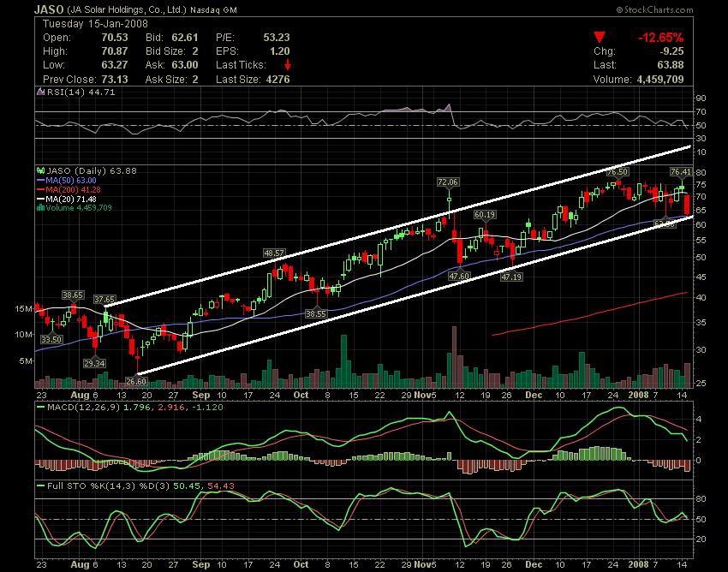
Task: Click the Prev Close value 73.13
Action: pos(114,79)
